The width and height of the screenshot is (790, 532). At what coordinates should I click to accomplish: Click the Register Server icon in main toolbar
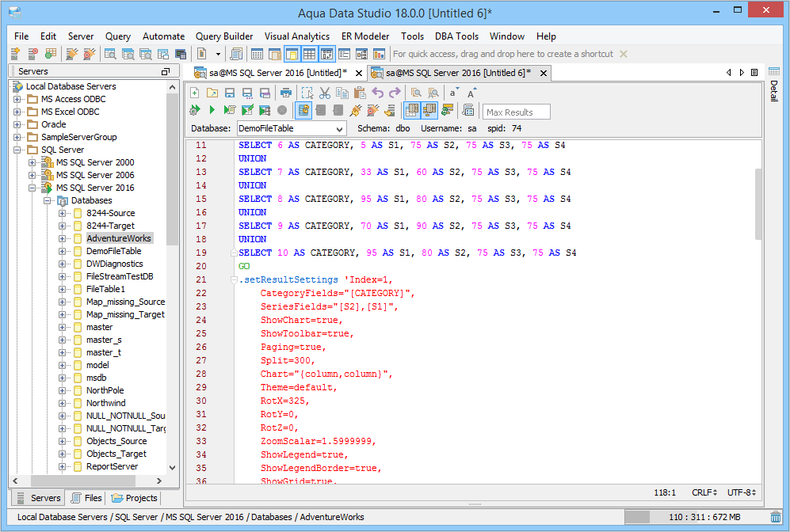click(x=15, y=54)
